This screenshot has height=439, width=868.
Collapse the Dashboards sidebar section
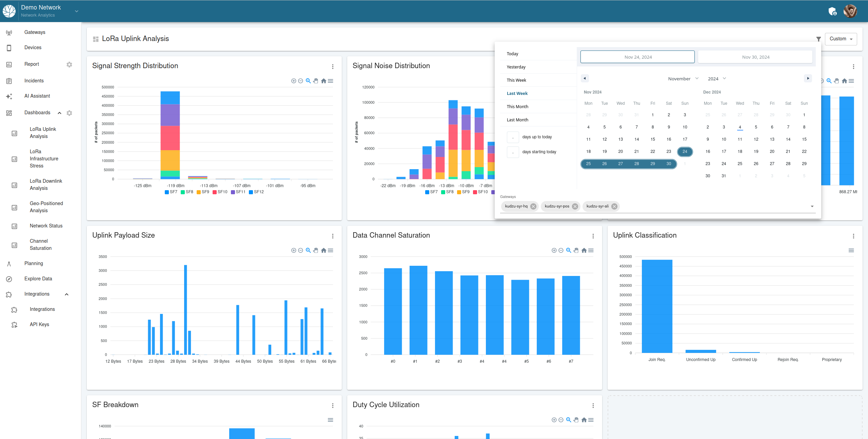tap(59, 113)
